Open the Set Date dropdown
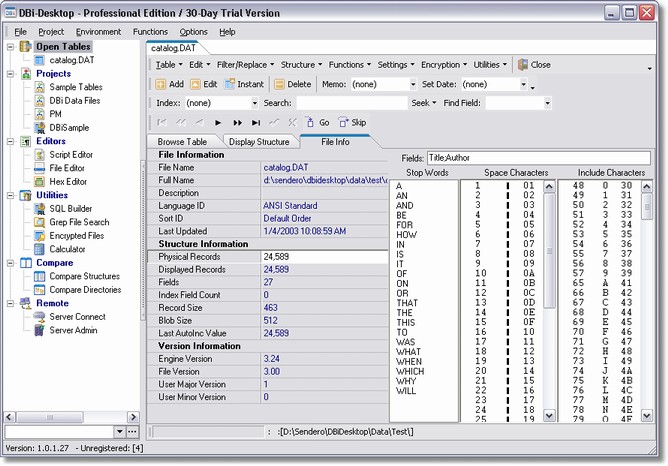The image size is (668, 466). 523,84
